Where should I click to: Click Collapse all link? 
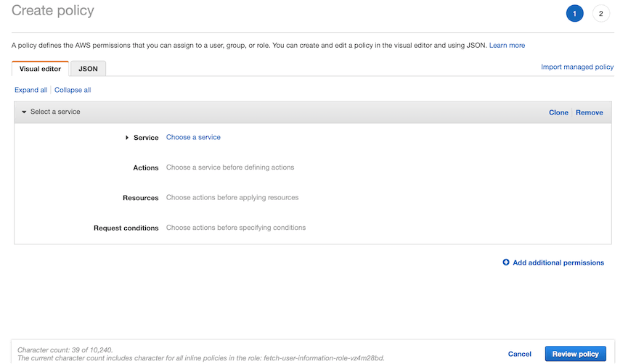click(x=73, y=90)
